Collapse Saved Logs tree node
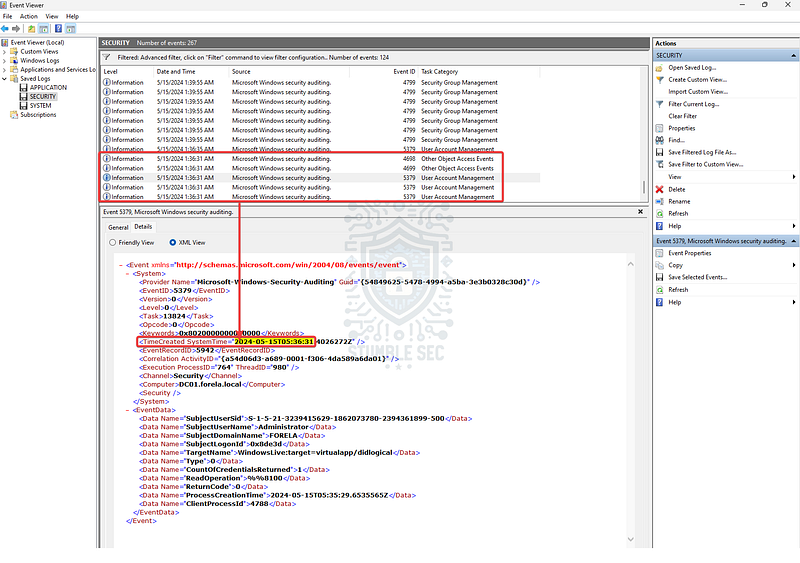The width and height of the screenshot is (800, 563). click(x=5, y=79)
